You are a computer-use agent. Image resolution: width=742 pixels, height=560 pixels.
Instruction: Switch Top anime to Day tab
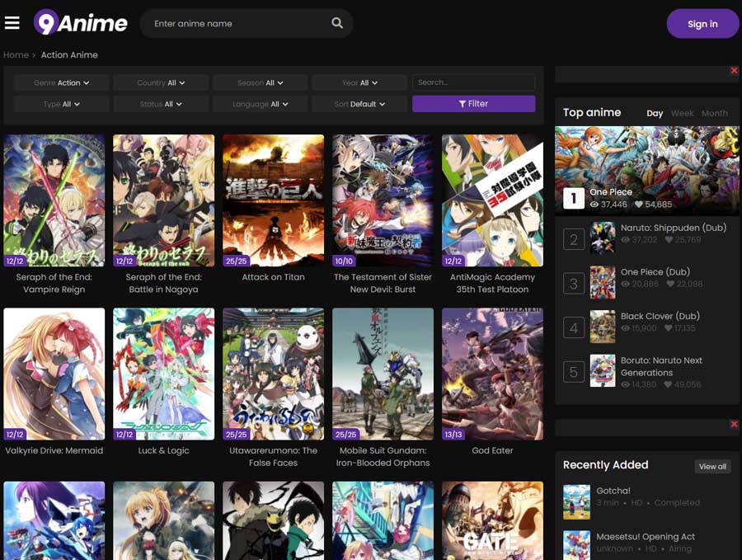pos(655,113)
